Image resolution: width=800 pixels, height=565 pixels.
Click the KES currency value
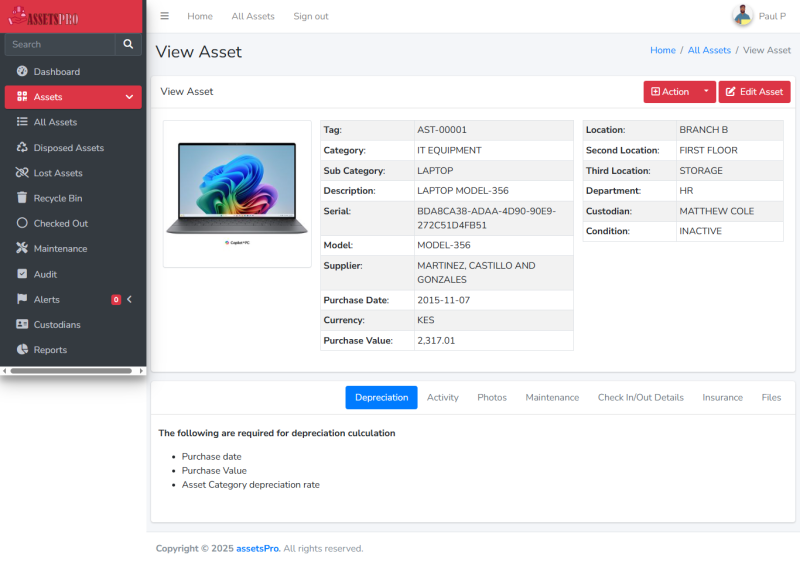coord(426,320)
